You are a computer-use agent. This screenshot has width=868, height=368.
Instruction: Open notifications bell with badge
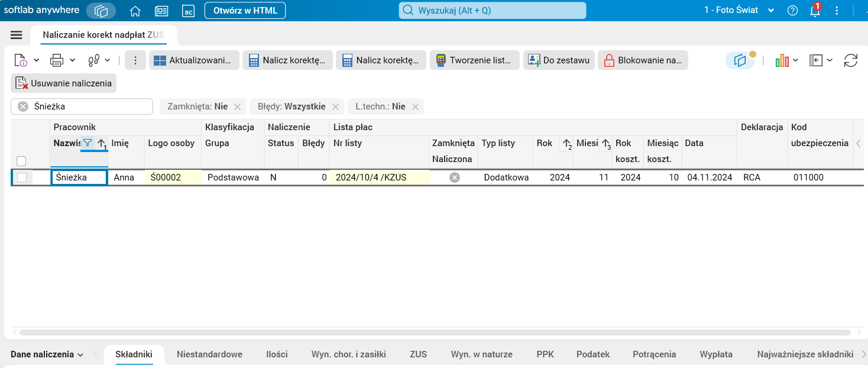(815, 11)
